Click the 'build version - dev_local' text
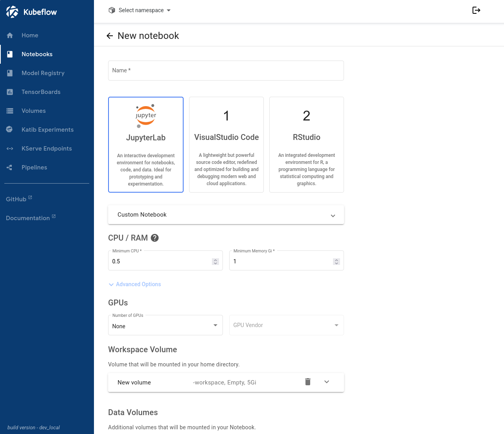The height and width of the screenshot is (434, 504). pos(34,427)
